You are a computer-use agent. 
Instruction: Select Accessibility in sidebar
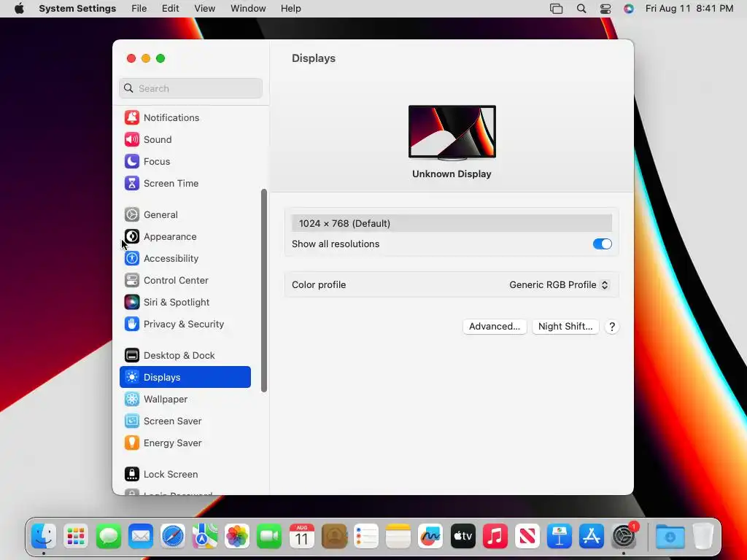pos(185,259)
